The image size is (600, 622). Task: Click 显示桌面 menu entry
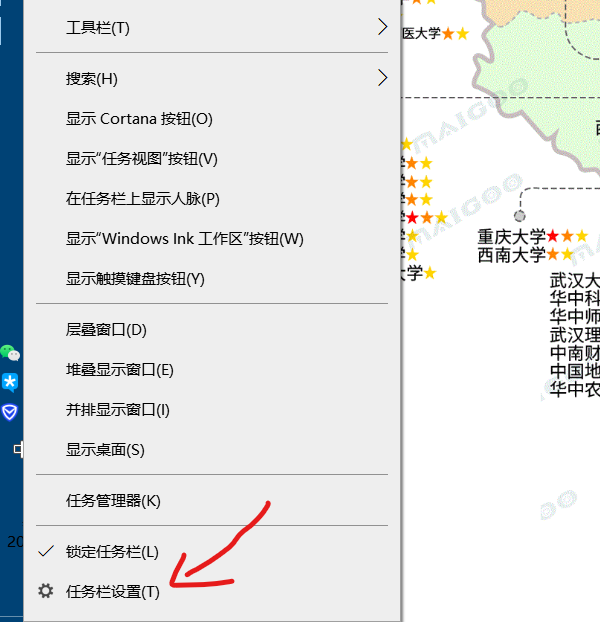click(105, 450)
